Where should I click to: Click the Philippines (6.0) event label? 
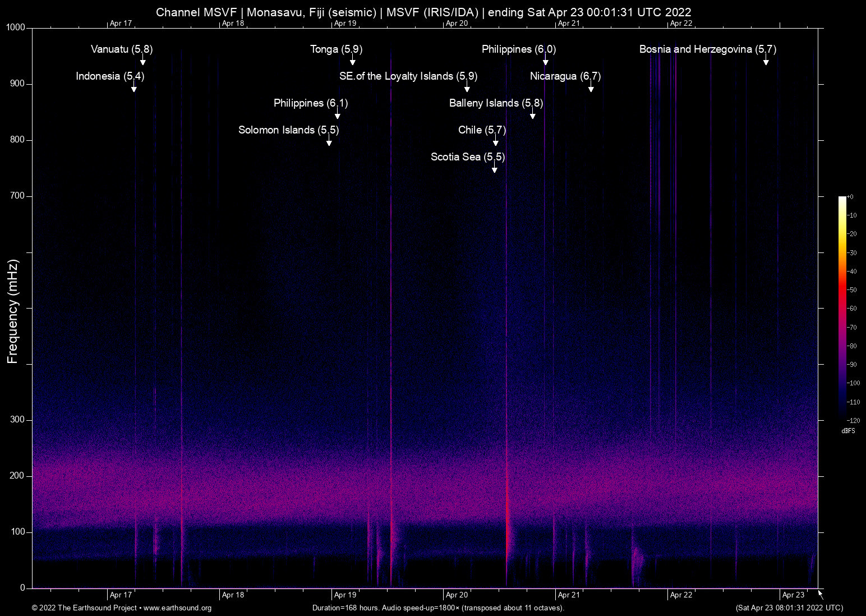click(x=519, y=49)
